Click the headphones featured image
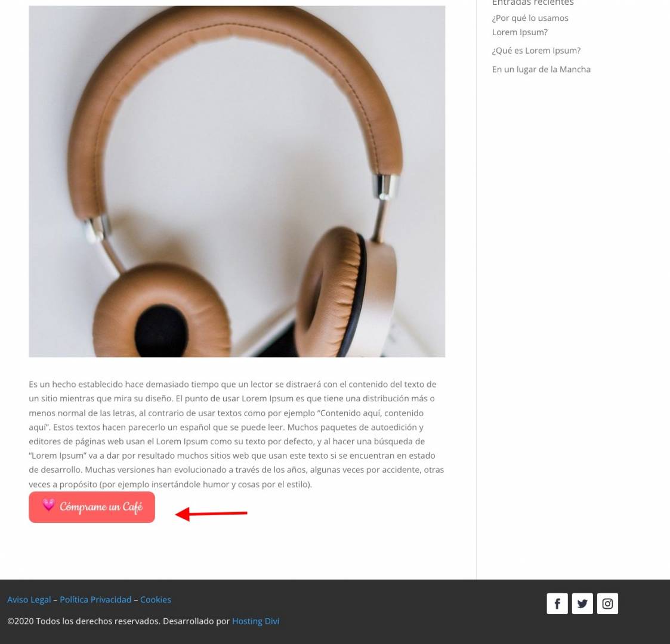 (237, 181)
